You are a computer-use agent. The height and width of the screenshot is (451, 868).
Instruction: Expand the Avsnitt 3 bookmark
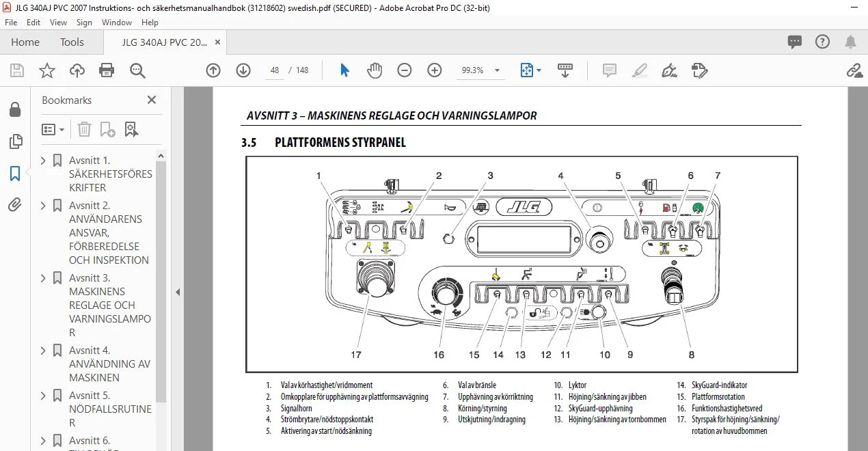[x=44, y=278]
